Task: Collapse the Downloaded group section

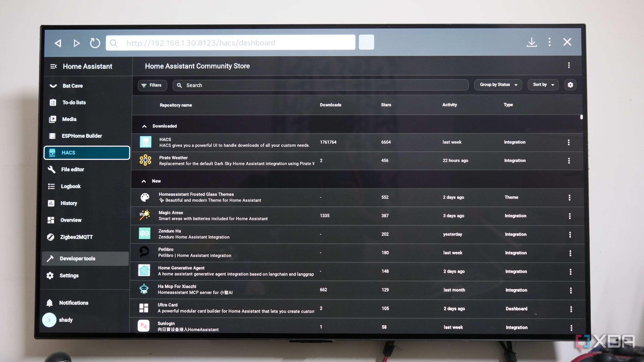Action: click(x=144, y=126)
